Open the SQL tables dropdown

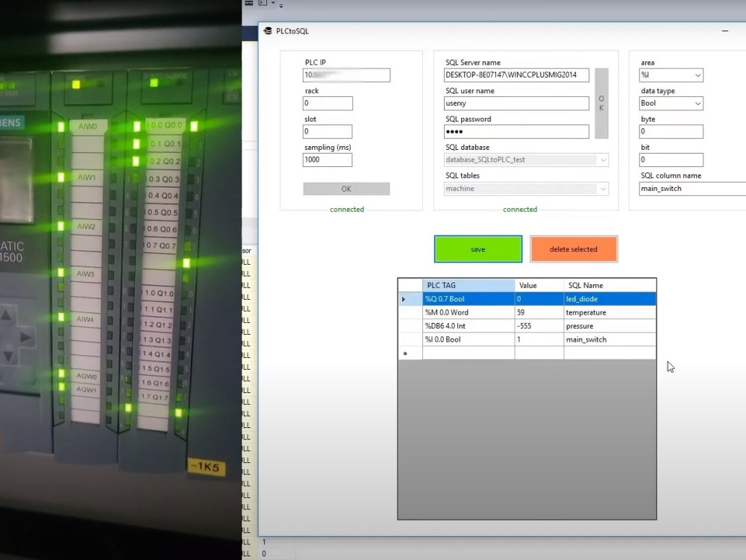coord(526,189)
